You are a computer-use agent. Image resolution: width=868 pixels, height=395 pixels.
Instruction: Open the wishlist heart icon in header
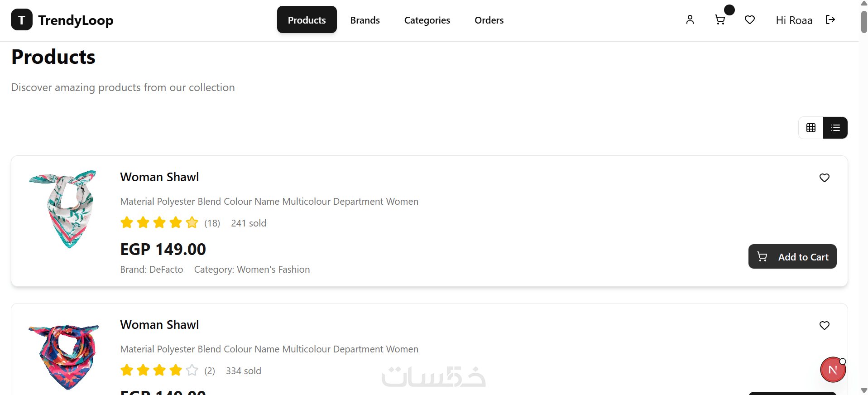click(x=750, y=20)
